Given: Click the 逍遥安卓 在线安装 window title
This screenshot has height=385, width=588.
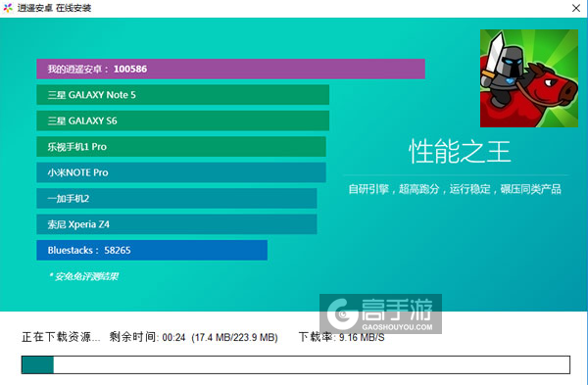Looking at the screenshot, I should point(54,8).
